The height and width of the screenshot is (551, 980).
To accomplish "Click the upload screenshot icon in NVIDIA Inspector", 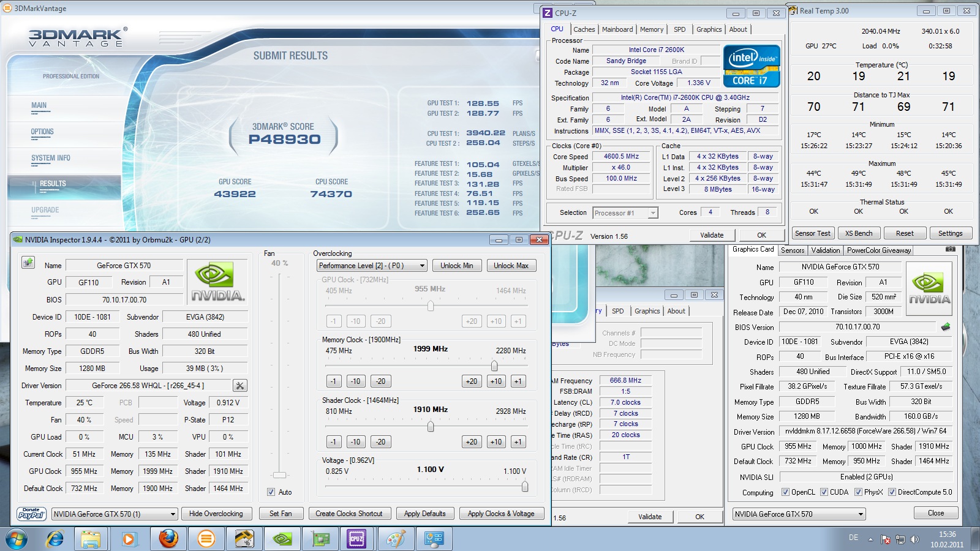I will pyautogui.click(x=28, y=263).
